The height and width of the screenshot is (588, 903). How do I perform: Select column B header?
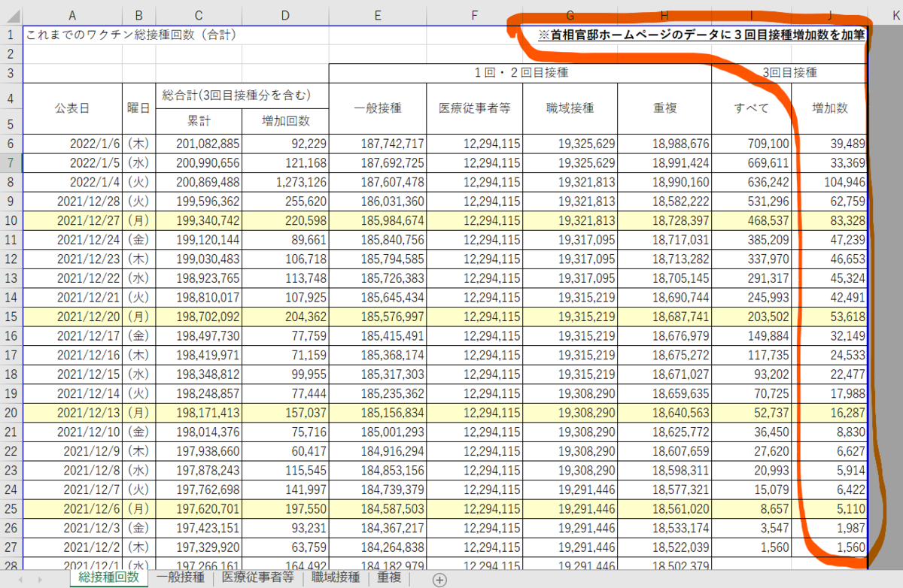138,14
